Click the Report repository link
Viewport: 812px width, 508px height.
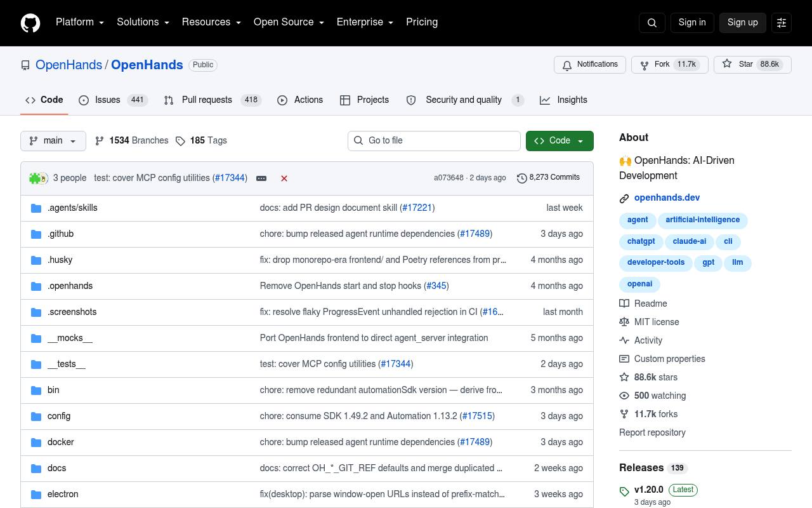(x=652, y=433)
